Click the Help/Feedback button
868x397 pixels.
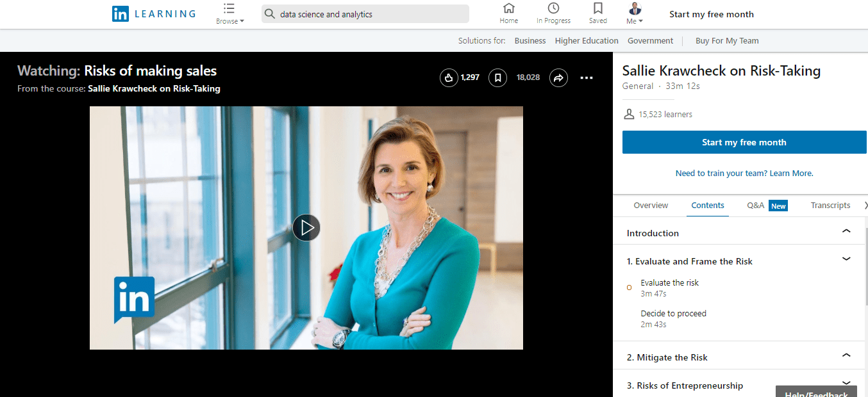816,391
